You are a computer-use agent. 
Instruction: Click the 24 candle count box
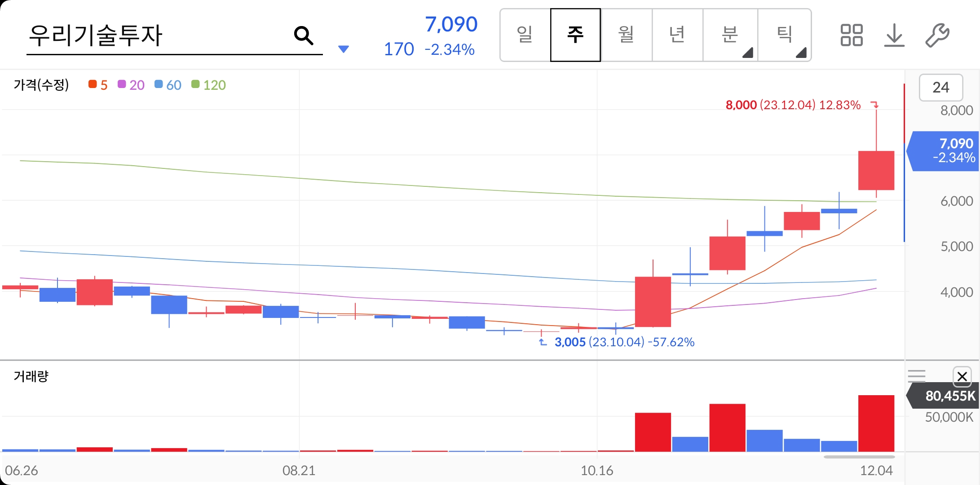(x=940, y=87)
